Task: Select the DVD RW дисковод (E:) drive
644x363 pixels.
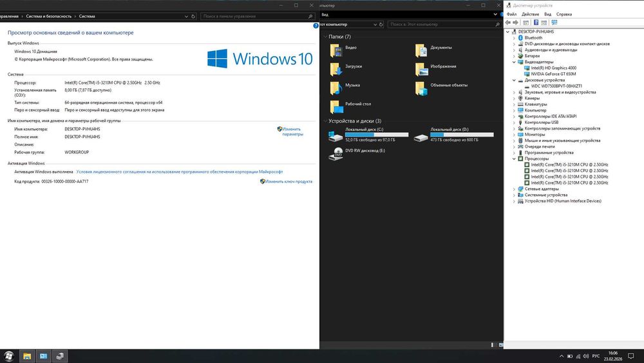Action: point(357,153)
